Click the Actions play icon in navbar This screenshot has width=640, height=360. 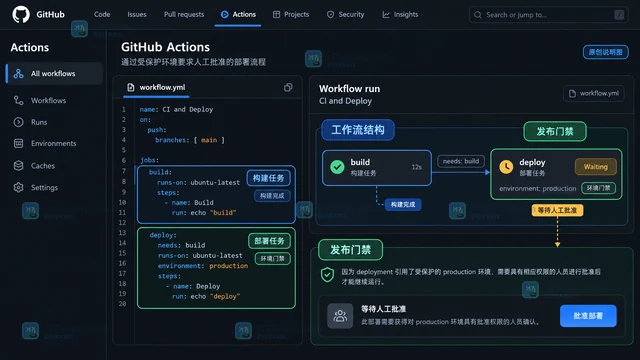224,14
